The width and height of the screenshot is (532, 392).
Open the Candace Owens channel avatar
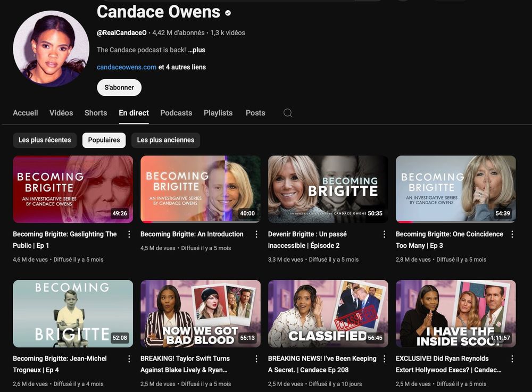(51, 48)
